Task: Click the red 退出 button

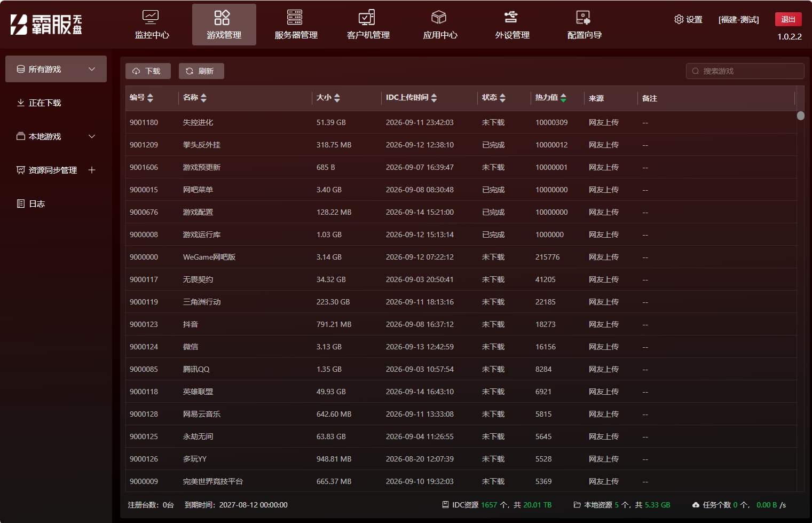Action: [788, 19]
